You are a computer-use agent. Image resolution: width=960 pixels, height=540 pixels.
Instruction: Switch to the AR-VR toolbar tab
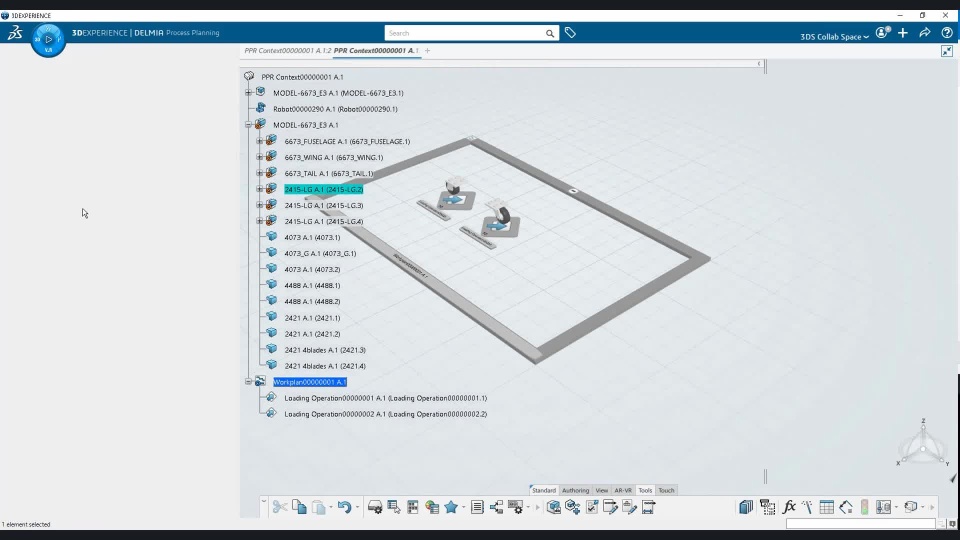coord(623,490)
